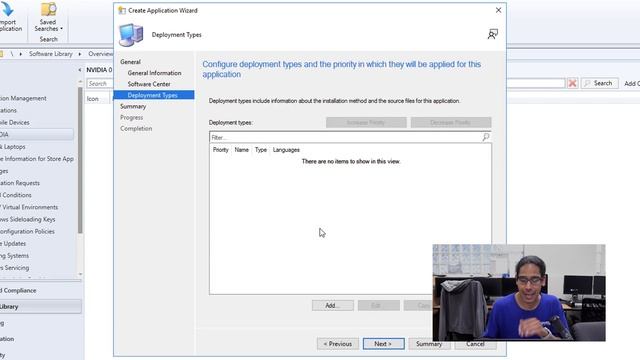This screenshot has height=360, width=640.
Task: Select the Updates node in the tree
Action: click(13, 243)
